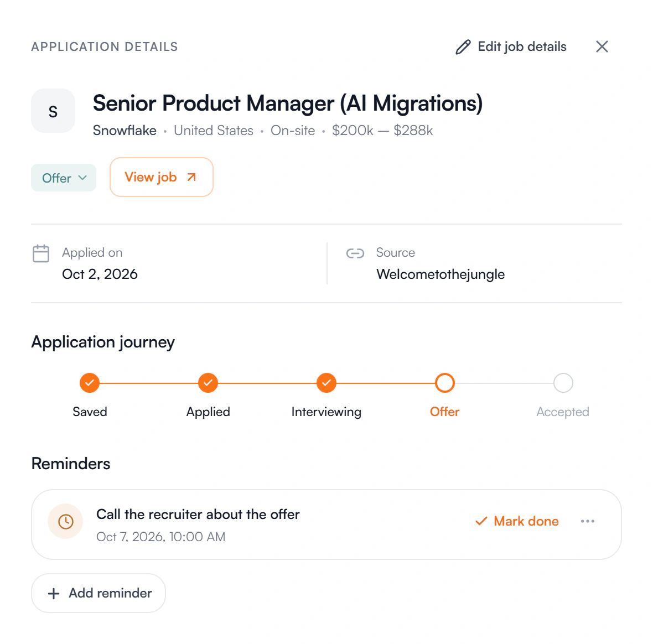Open the View job link

coord(162,177)
